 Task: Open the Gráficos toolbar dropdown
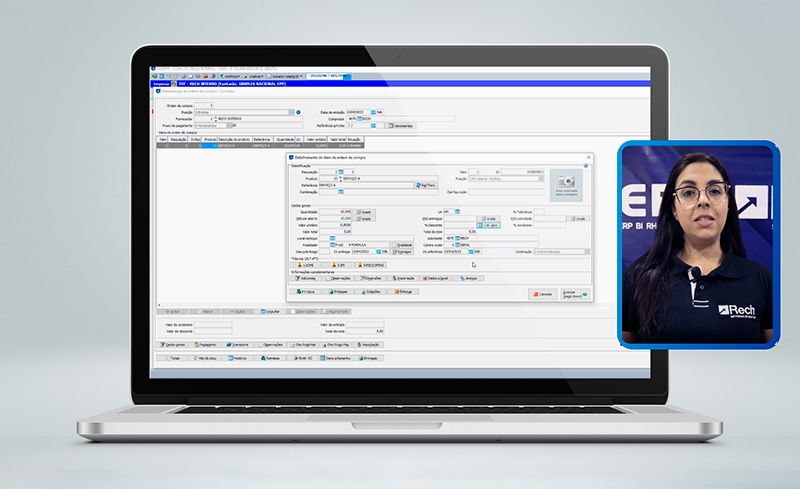tap(230, 76)
